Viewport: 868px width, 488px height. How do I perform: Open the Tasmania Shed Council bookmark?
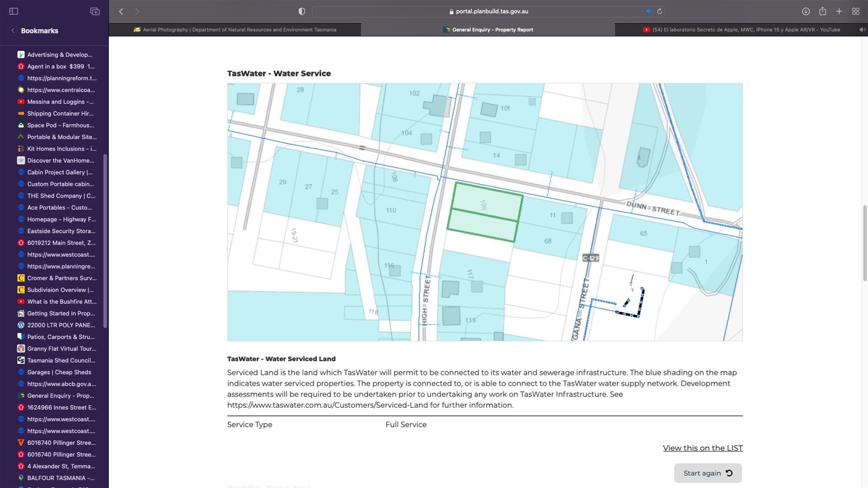click(61, 361)
